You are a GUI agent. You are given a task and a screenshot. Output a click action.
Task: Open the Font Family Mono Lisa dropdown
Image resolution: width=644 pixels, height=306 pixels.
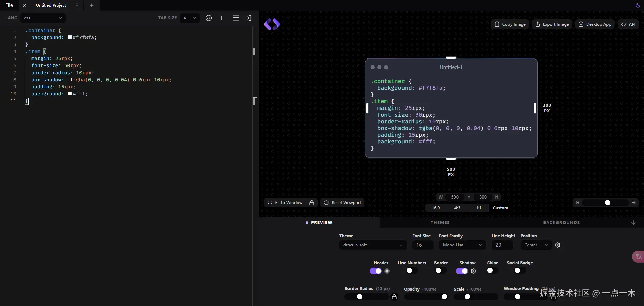(x=463, y=245)
